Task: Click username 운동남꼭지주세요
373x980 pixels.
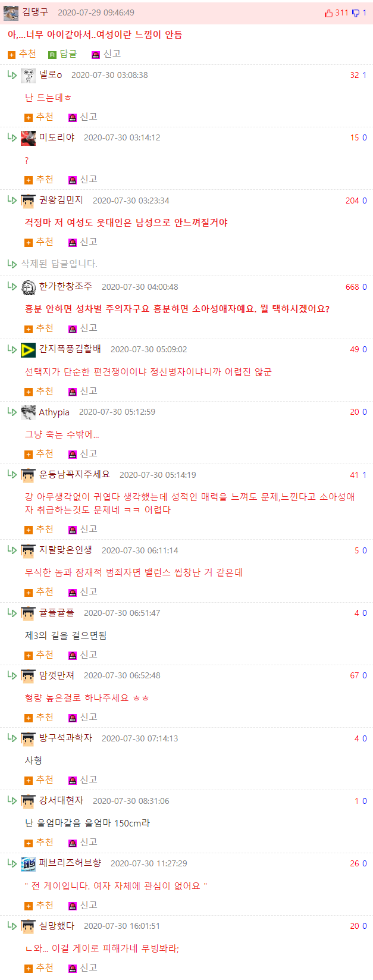Action: pyautogui.click(x=74, y=474)
